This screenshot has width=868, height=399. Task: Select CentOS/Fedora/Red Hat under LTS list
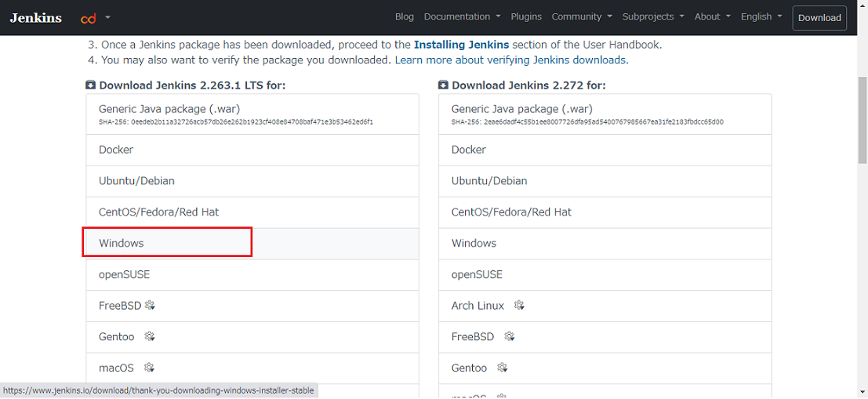pyautogui.click(x=252, y=212)
